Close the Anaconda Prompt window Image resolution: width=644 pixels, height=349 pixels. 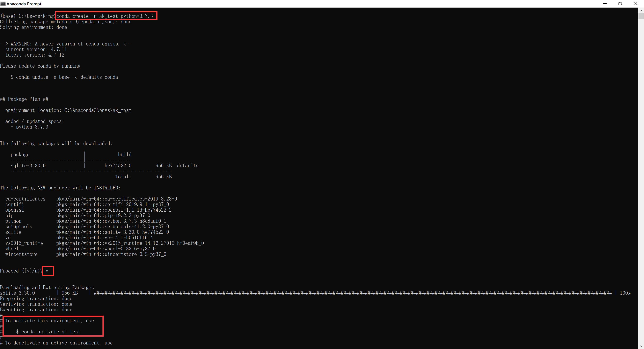[636, 4]
